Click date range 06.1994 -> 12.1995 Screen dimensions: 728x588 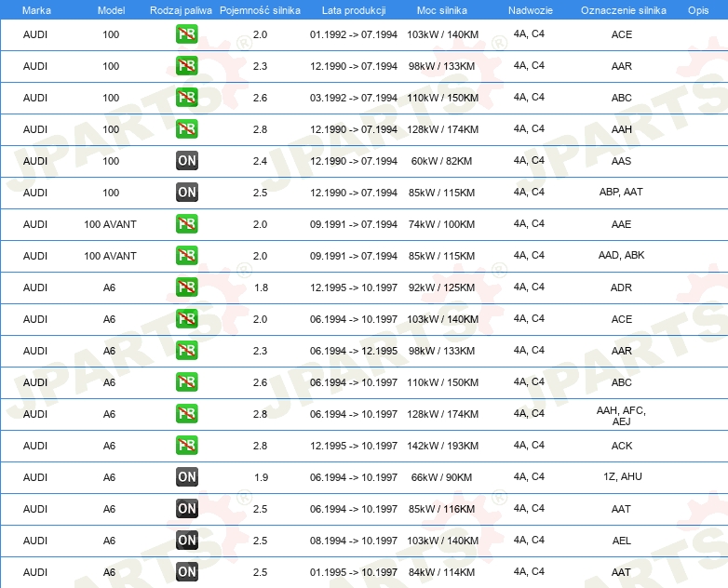tap(354, 351)
